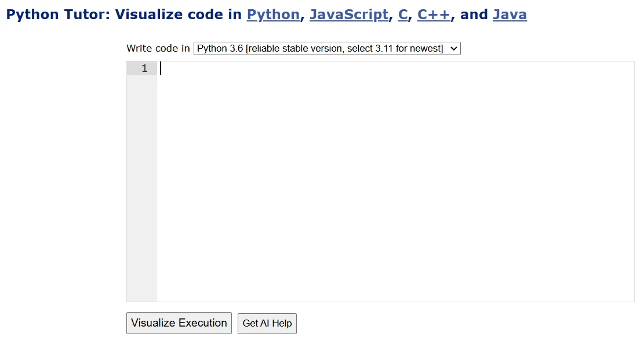Follow the C++ link in the title
This screenshot has width=644, height=337.
(434, 15)
